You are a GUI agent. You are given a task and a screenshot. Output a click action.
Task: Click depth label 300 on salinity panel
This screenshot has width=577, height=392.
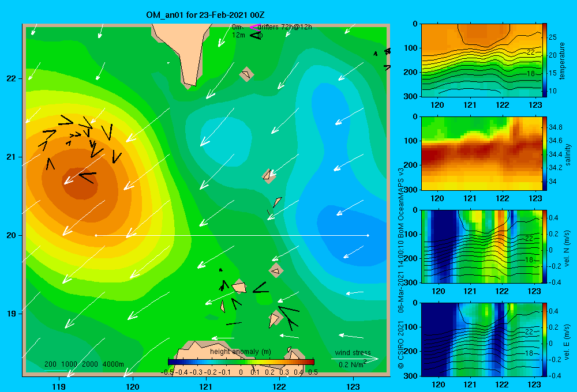coord(411,190)
